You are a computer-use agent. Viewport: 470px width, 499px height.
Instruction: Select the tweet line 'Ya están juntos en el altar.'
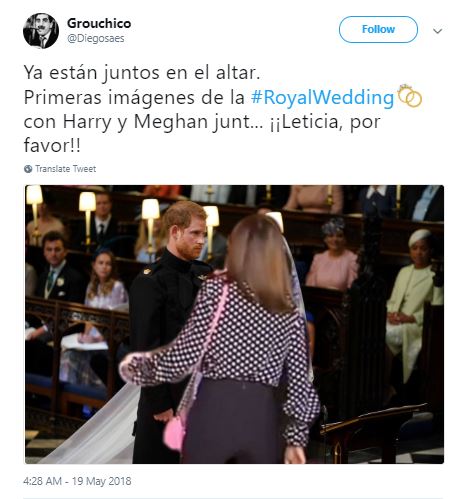coord(142,73)
